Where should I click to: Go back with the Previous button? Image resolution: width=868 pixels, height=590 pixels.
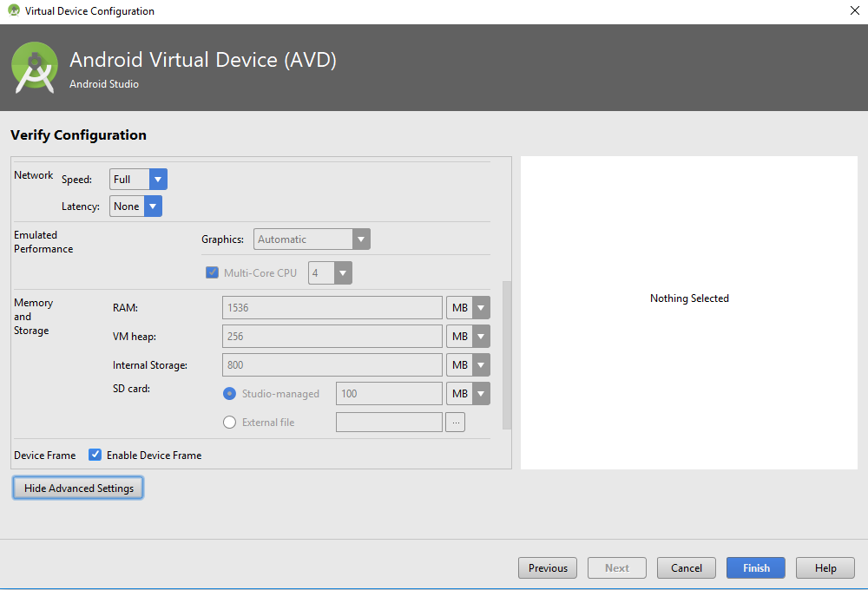(x=548, y=567)
